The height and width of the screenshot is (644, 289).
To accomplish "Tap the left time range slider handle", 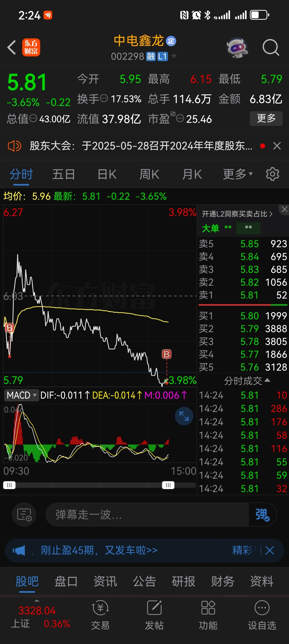I will pyautogui.click(x=9, y=485).
